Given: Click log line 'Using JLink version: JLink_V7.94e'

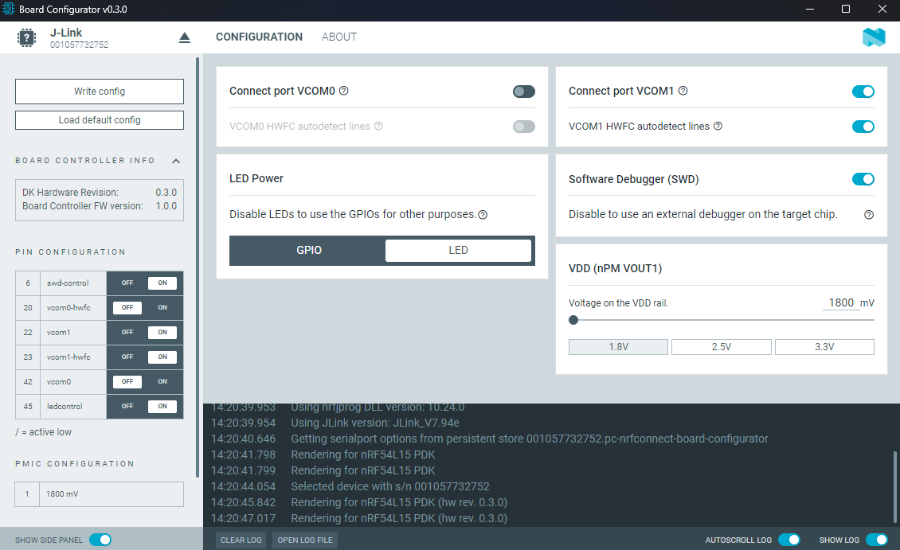Looking at the screenshot, I should [x=375, y=423].
